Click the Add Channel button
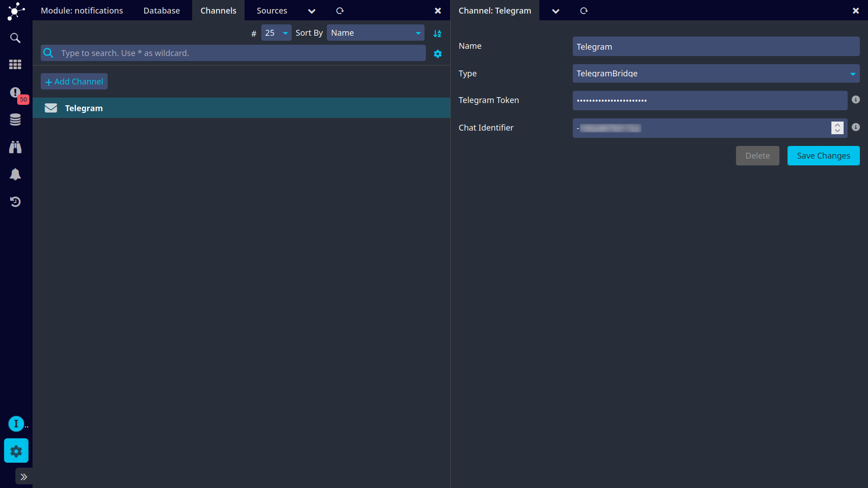Viewport: 868px width, 488px height. pyautogui.click(x=74, y=82)
